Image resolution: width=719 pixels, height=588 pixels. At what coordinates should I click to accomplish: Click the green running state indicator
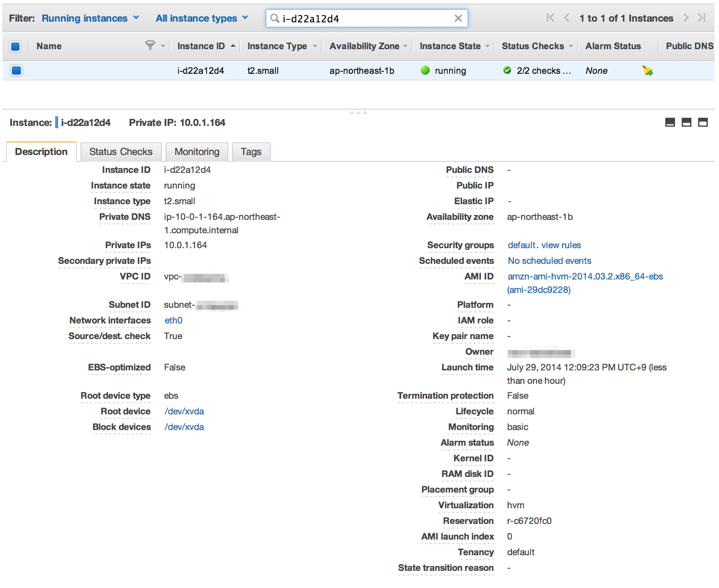[425, 70]
